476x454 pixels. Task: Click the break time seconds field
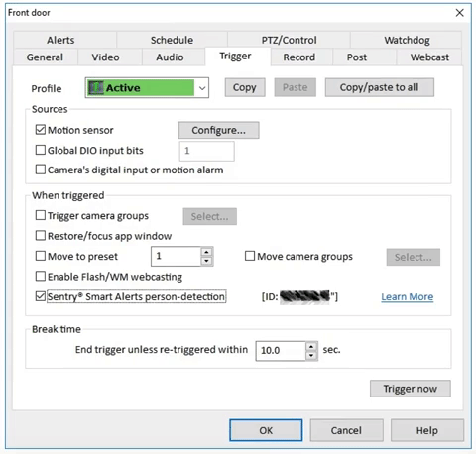coord(281,351)
